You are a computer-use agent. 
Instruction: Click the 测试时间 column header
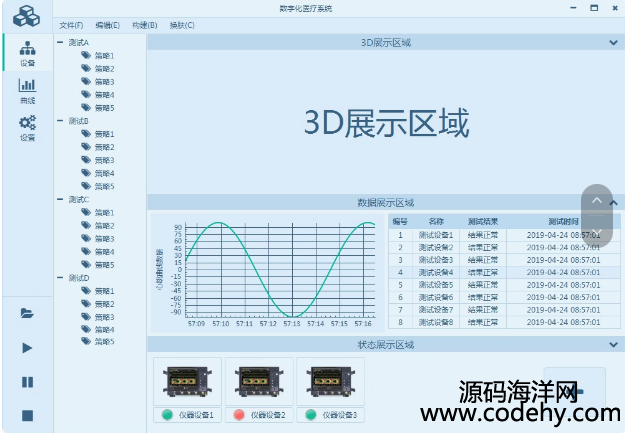[x=562, y=221]
